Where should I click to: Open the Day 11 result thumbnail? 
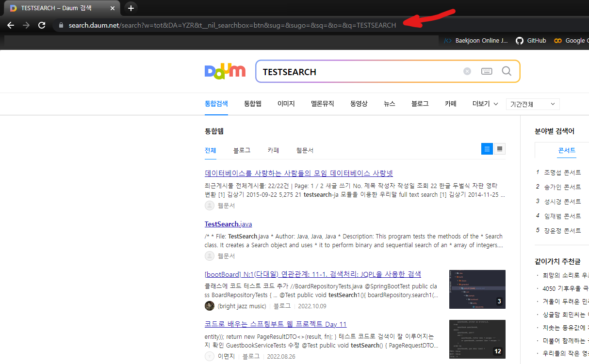click(x=477, y=339)
